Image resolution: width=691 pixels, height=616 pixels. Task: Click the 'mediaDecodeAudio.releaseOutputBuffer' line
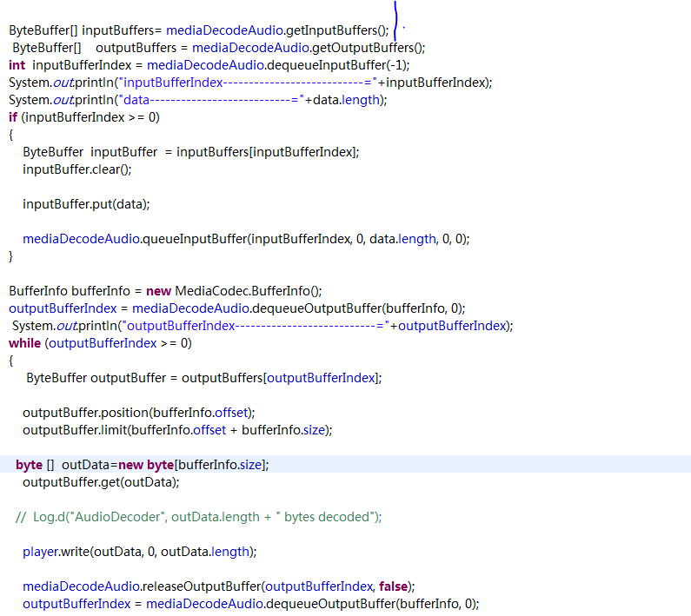tap(219, 587)
